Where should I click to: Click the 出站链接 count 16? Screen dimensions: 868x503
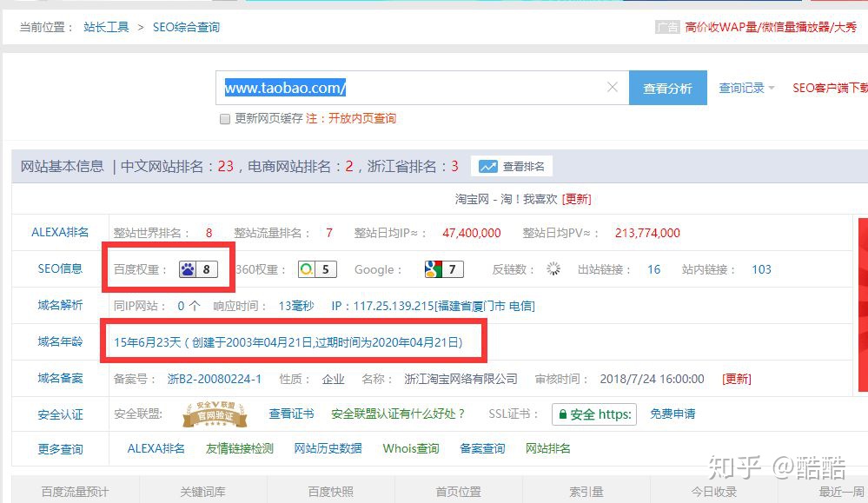pyautogui.click(x=653, y=269)
